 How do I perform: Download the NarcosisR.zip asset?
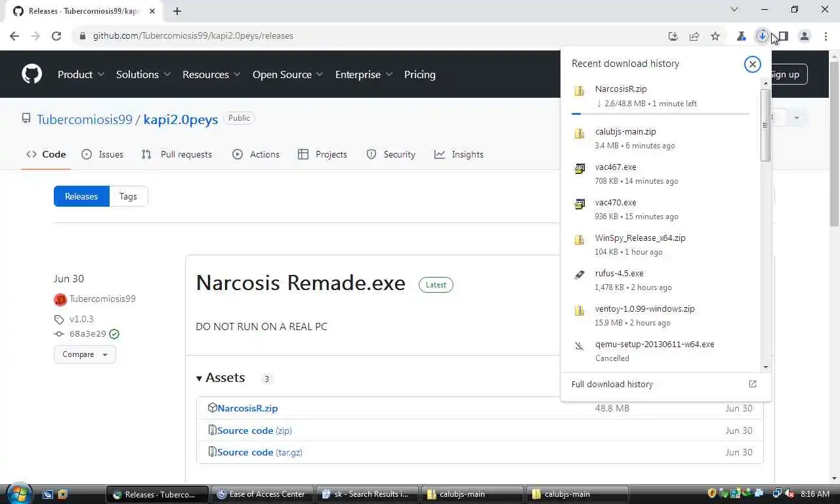point(247,408)
